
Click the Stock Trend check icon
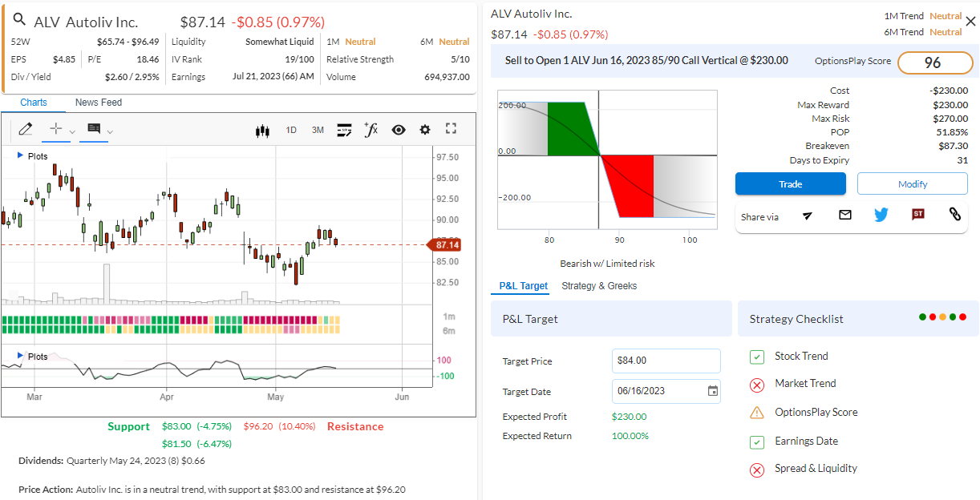pyautogui.click(x=757, y=357)
